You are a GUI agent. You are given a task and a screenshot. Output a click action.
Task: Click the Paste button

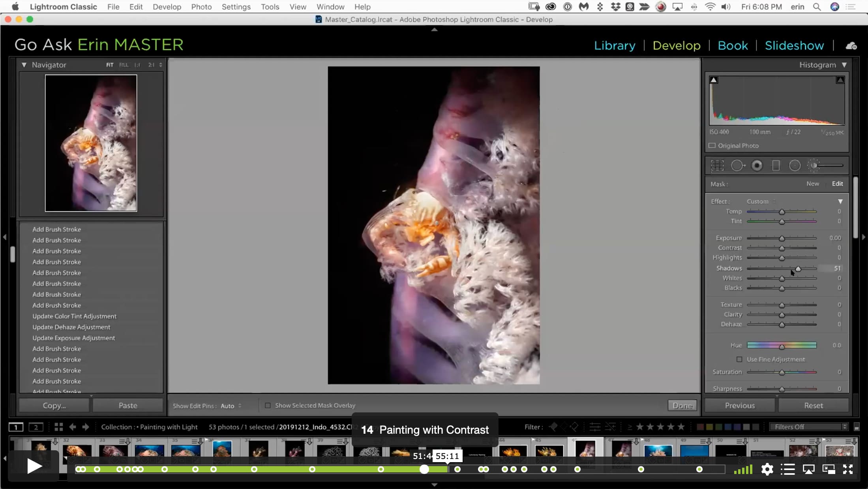(x=128, y=406)
